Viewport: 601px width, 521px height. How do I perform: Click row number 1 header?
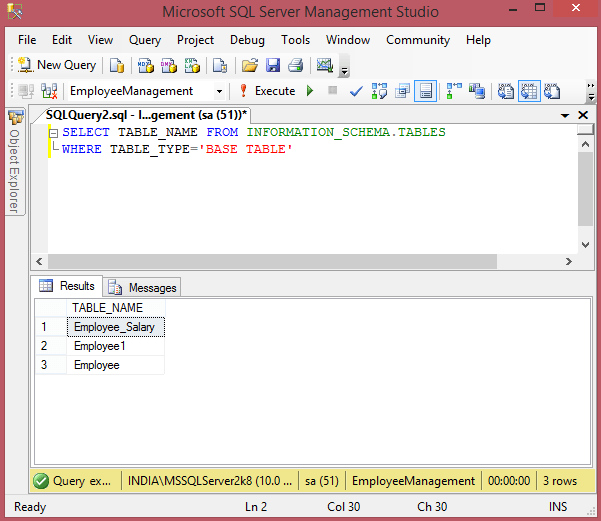[51, 327]
